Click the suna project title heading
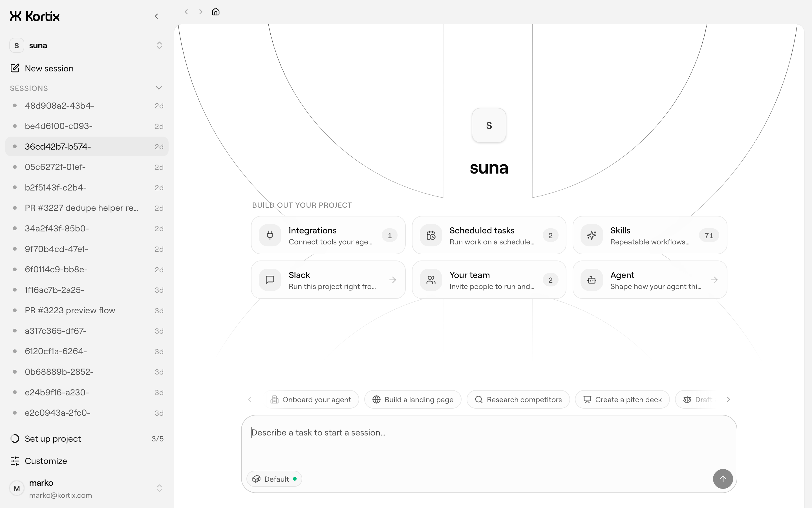 (x=489, y=168)
